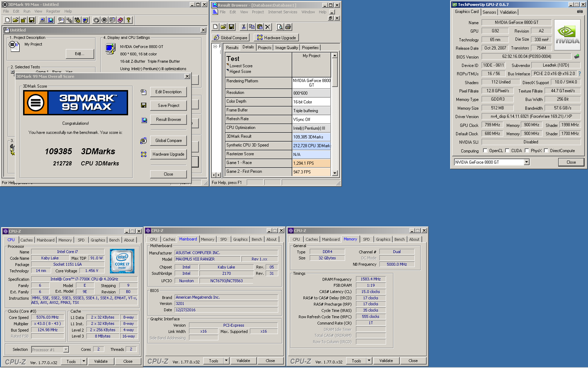588x368 pixels.
Task: Open the Run menu in 3DMark 99 Max
Action: (x=27, y=11)
